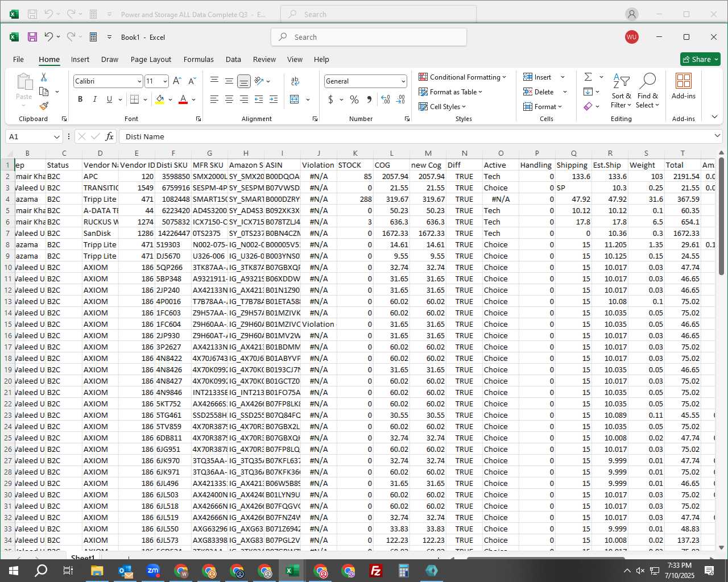Screen dimensions: 728x582
Task: Apply borders with the Borders icon
Action: click(x=134, y=99)
